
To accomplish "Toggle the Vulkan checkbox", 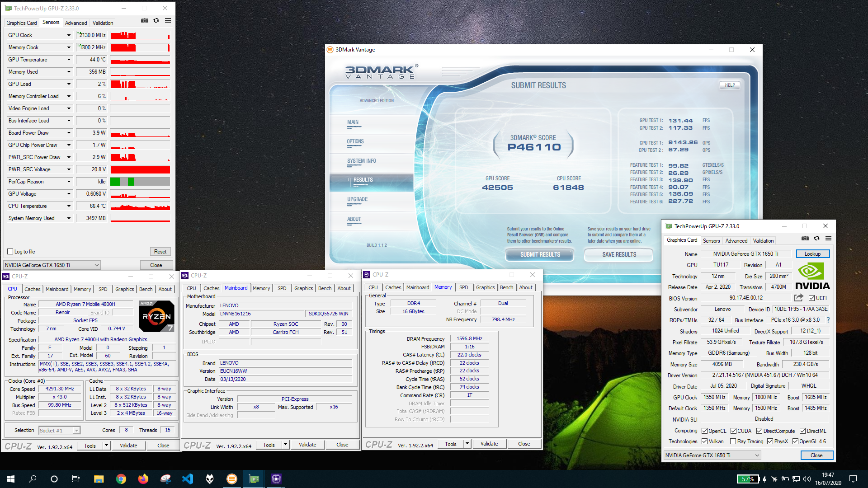I will point(704,441).
